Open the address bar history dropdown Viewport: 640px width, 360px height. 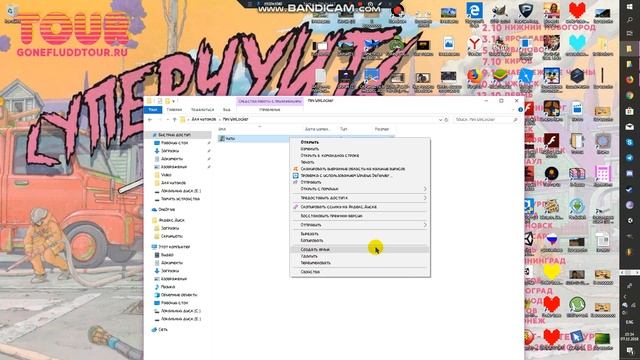440,120
